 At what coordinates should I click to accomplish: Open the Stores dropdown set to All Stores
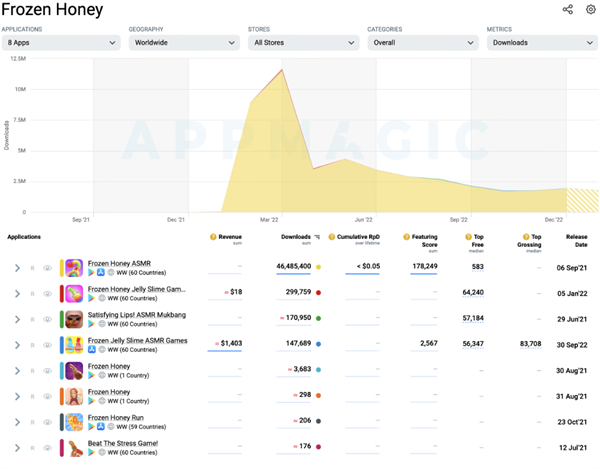click(304, 42)
